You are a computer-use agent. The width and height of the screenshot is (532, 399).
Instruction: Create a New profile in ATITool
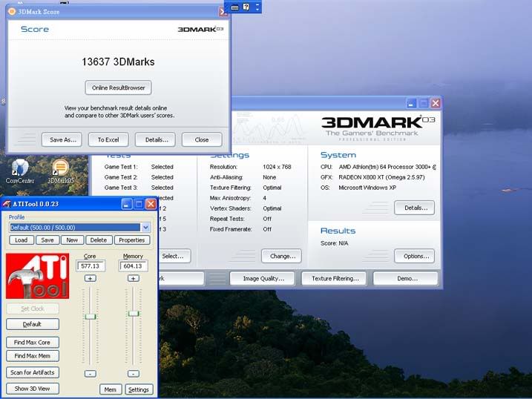(72, 240)
